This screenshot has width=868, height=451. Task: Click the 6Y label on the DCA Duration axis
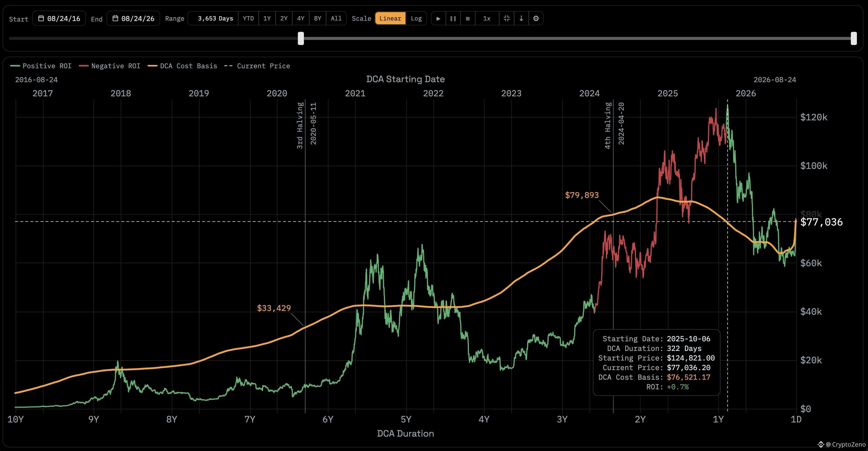[x=328, y=419]
